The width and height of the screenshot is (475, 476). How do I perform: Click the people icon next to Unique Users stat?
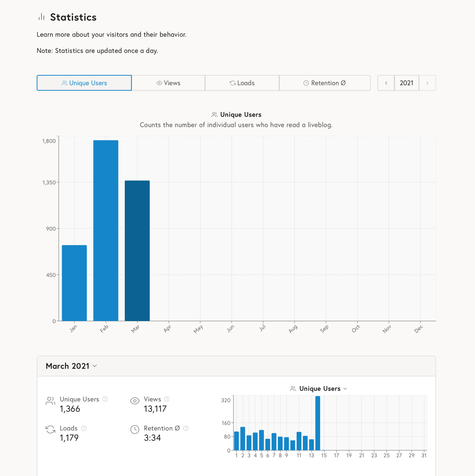pyautogui.click(x=50, y=401)
